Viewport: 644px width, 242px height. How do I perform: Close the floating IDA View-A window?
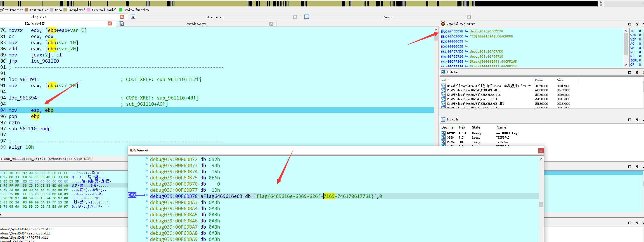tap(541, 151)
